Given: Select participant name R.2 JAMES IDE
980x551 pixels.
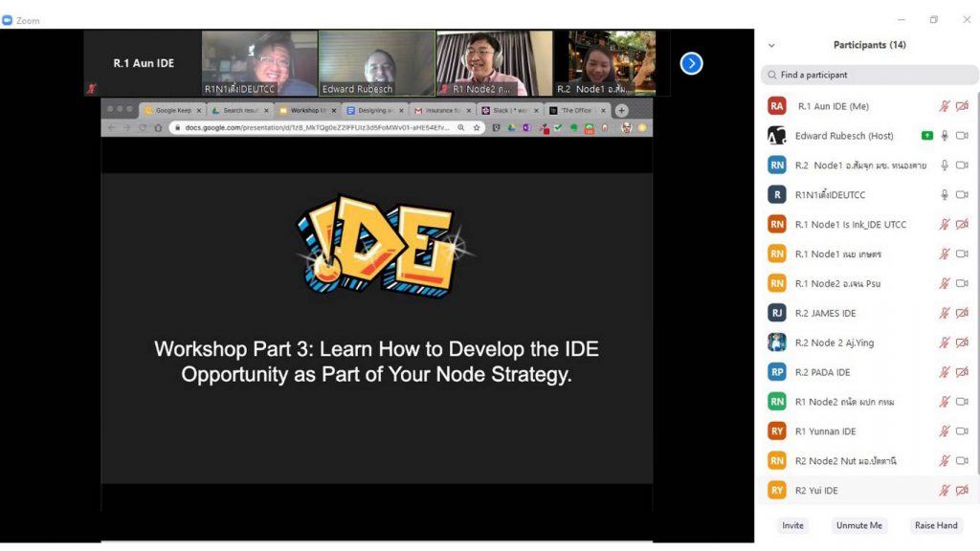Looking at the screenshot, I should click(826, 313).
